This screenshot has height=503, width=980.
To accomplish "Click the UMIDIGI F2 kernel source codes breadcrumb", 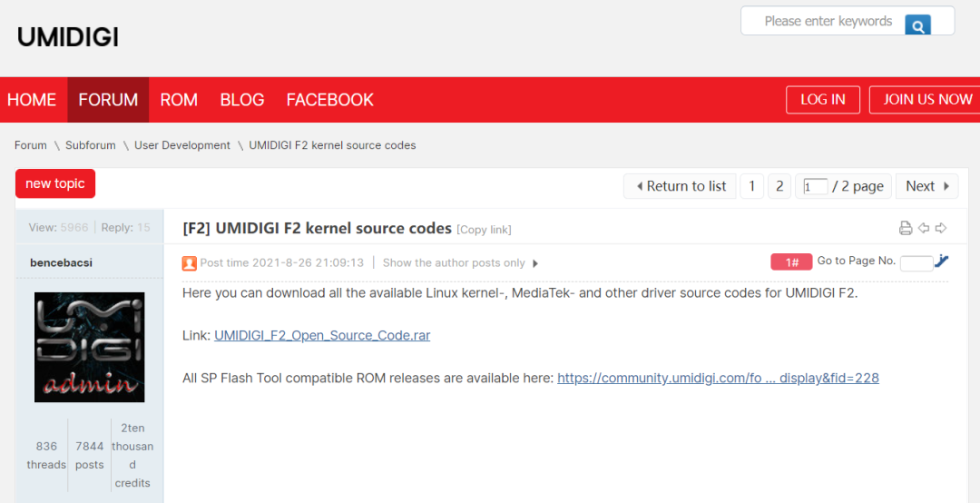I will coord(332,145).
